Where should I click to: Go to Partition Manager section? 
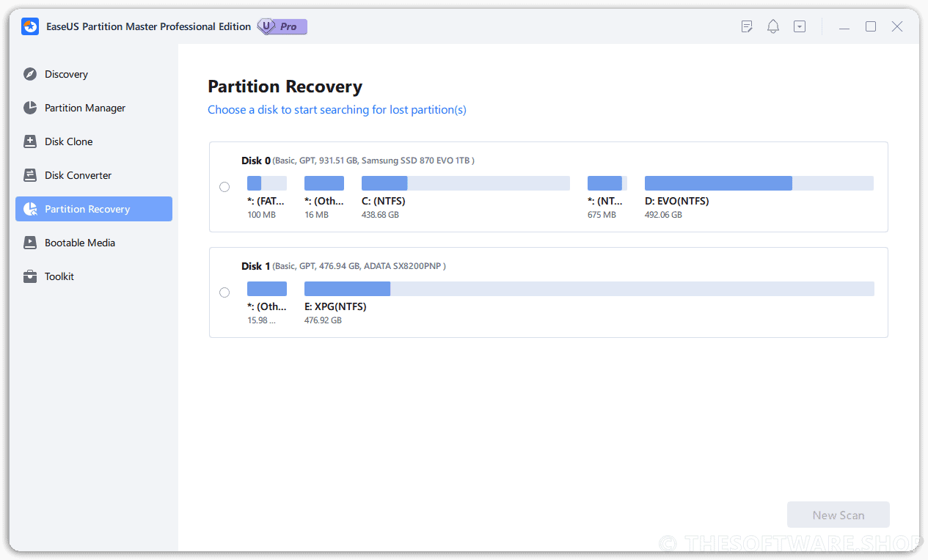click(94, 108)
